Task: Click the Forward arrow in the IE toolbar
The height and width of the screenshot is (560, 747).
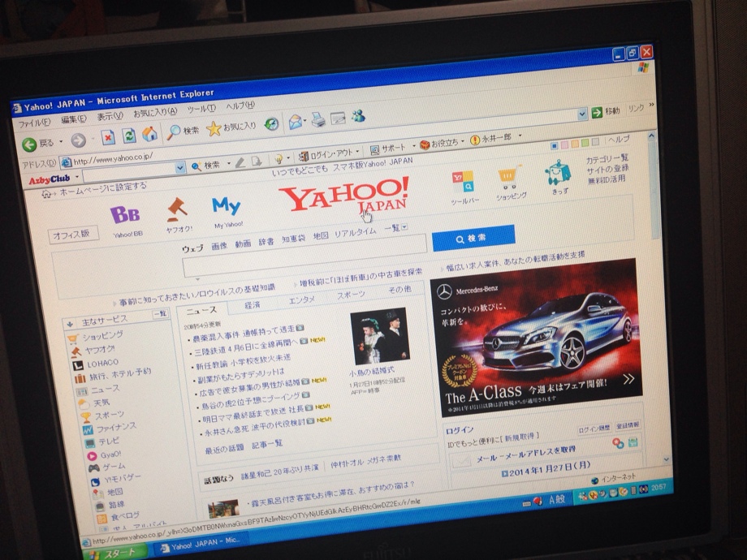Action: [78, 140]
